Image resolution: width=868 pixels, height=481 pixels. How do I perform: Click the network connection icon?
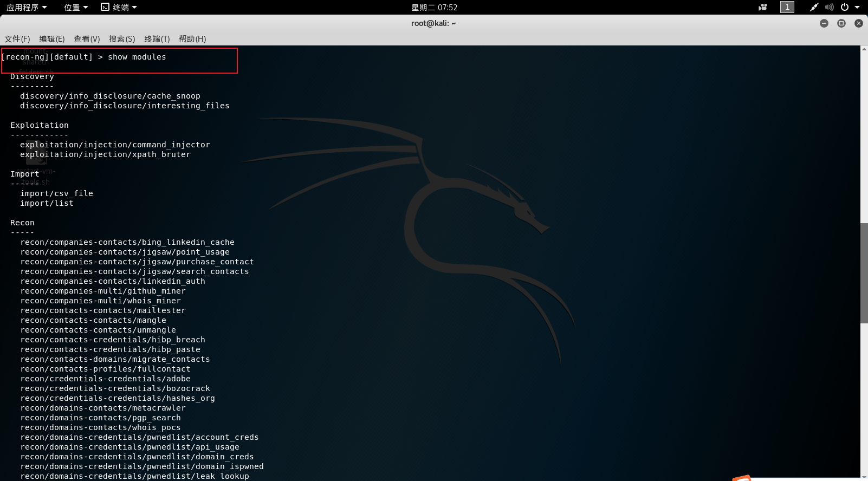814,7
